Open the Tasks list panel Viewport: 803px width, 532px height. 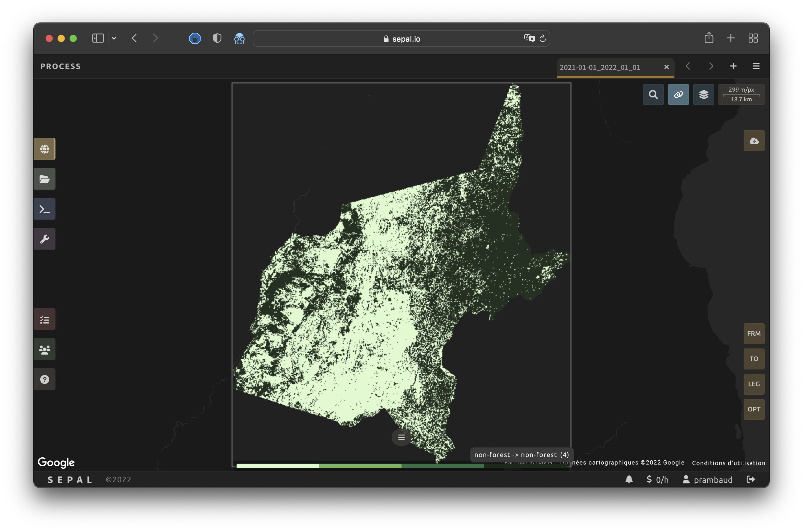pos(44,319)
